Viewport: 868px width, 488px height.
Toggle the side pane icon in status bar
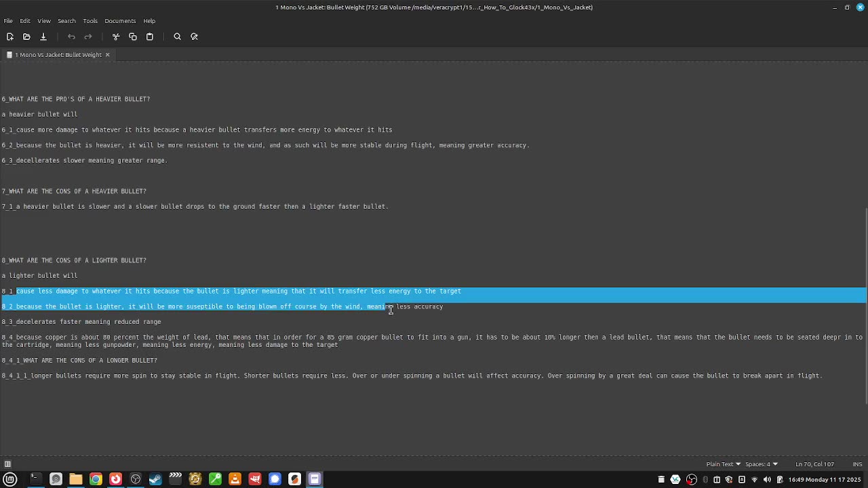coord(7,464)
